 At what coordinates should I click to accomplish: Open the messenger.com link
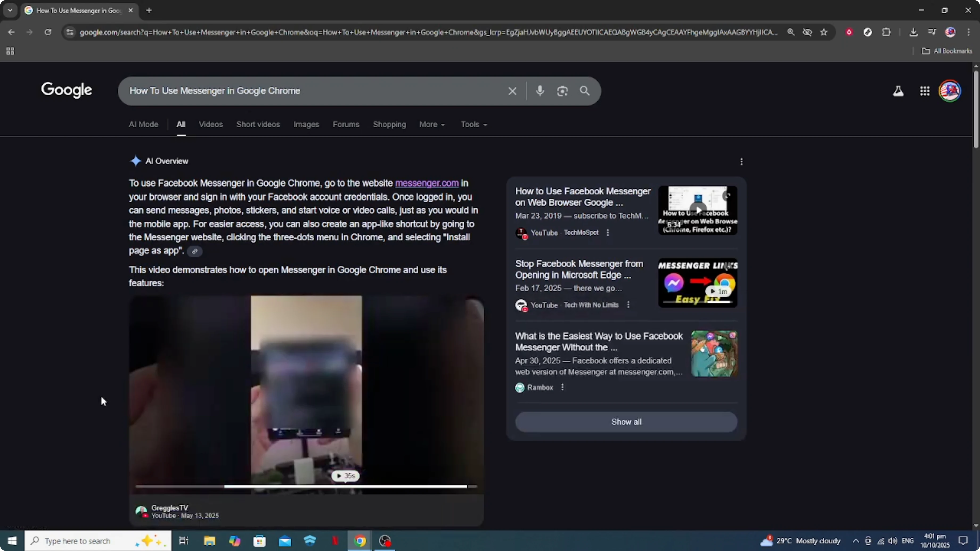click(x=426, y=183)
